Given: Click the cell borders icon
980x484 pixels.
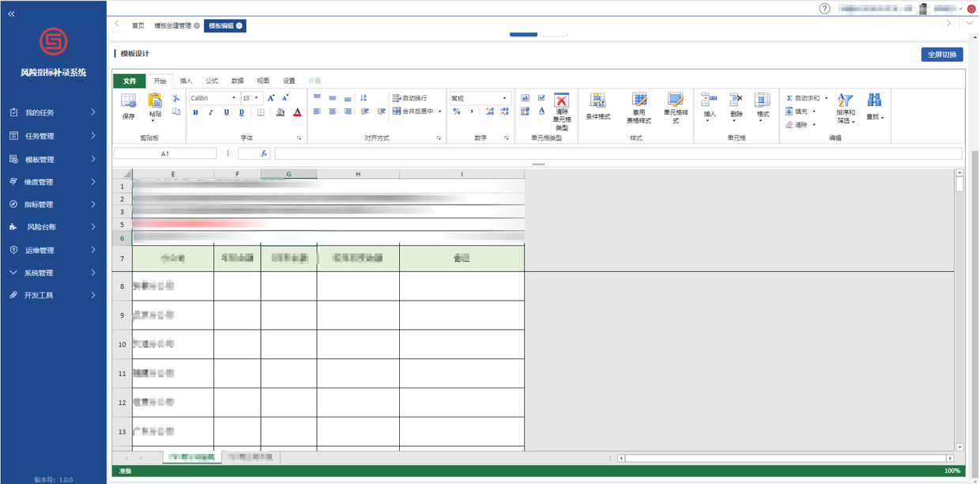Looking at the screenshot, I should pos(261,112).
